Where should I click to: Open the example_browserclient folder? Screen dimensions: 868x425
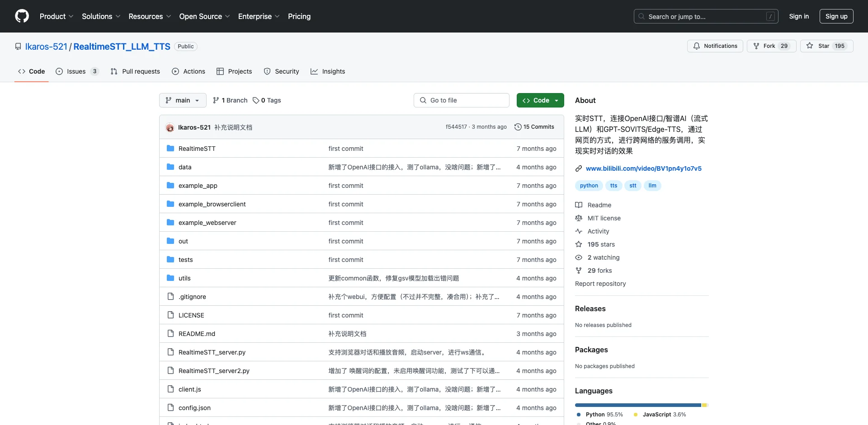(x=212, y=204)
